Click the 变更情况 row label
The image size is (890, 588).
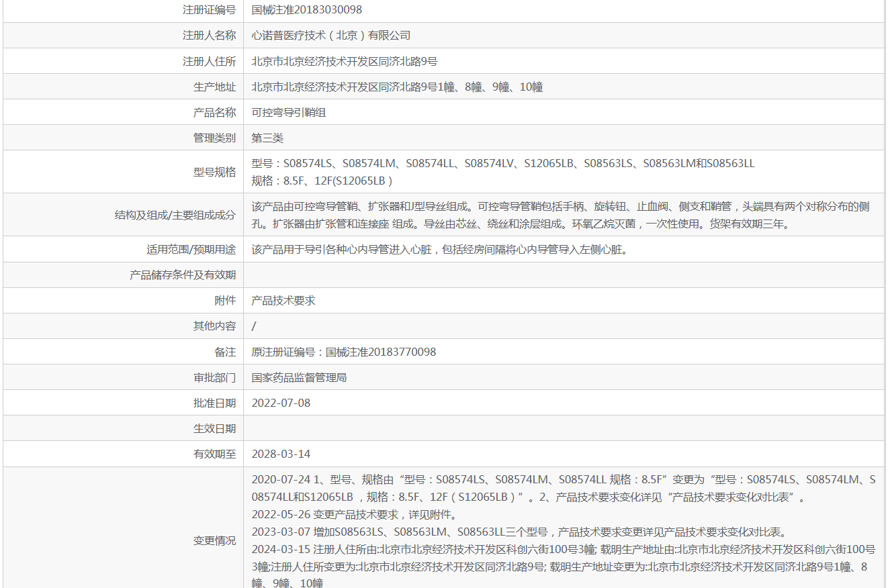[214, 541]
